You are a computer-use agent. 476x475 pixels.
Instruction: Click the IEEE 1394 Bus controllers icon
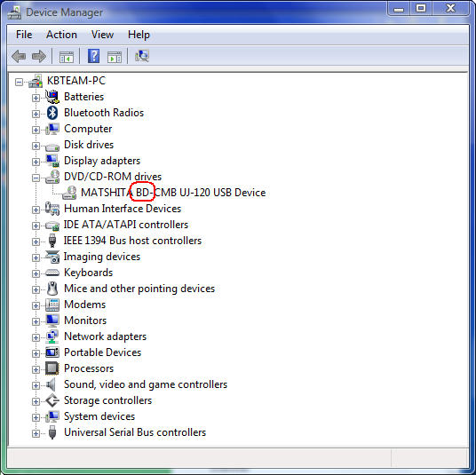(52, 241)
